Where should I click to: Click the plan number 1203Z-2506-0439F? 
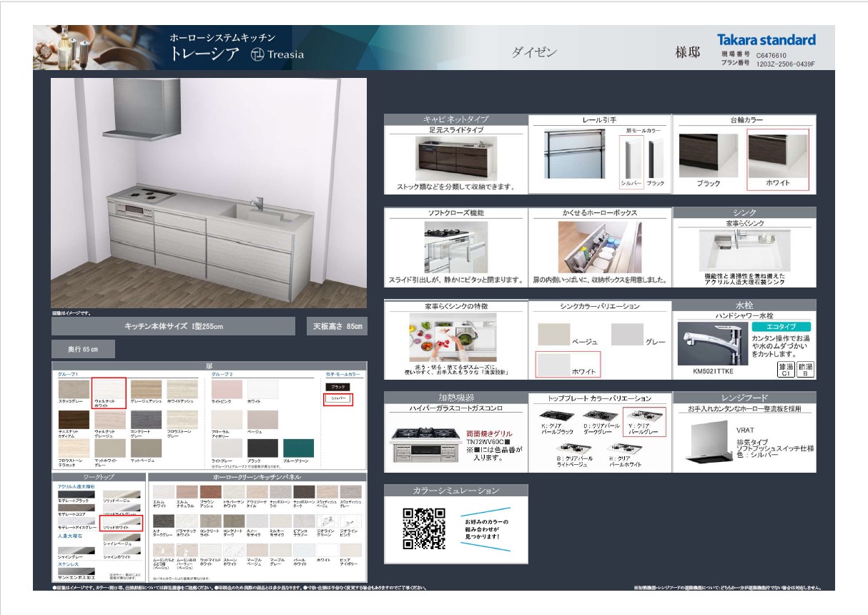click(785, 64)
